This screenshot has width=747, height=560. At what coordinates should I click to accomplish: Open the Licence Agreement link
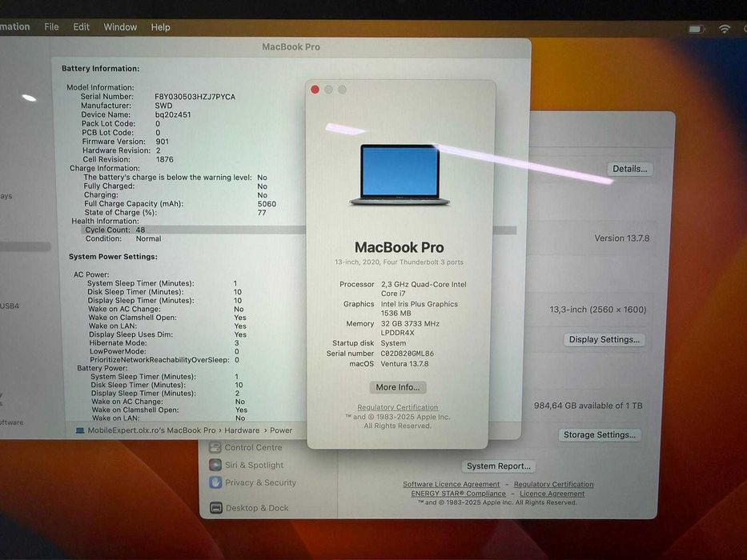point(552,494)
